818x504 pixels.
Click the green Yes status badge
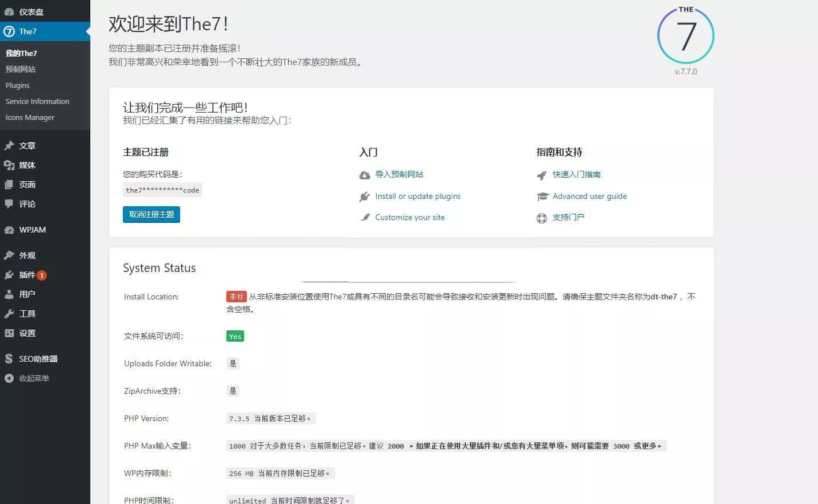235,336
